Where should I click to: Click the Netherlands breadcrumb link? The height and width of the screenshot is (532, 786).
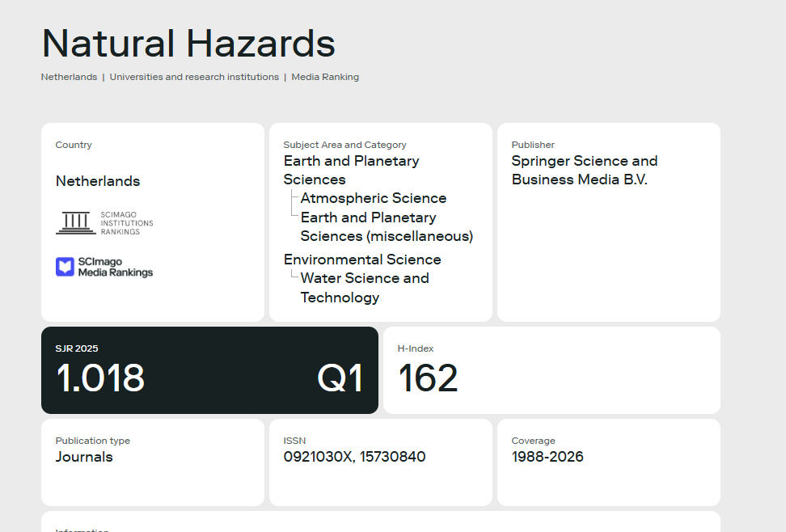coord(70,77)
